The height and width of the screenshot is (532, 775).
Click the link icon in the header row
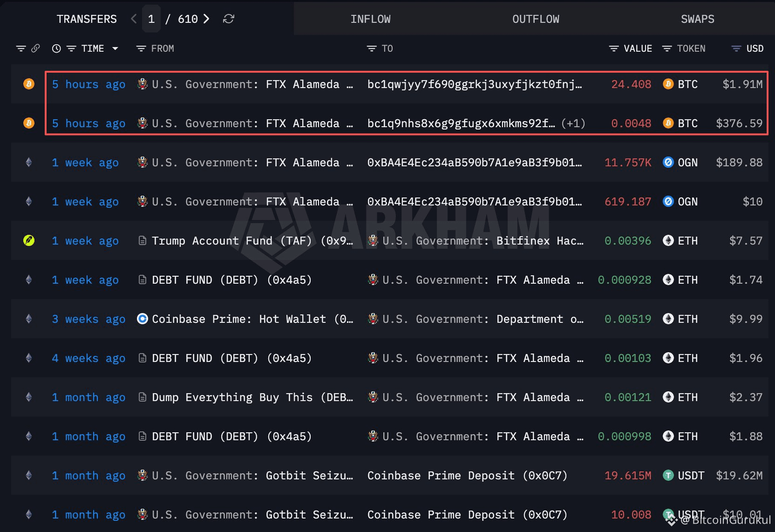35,48
